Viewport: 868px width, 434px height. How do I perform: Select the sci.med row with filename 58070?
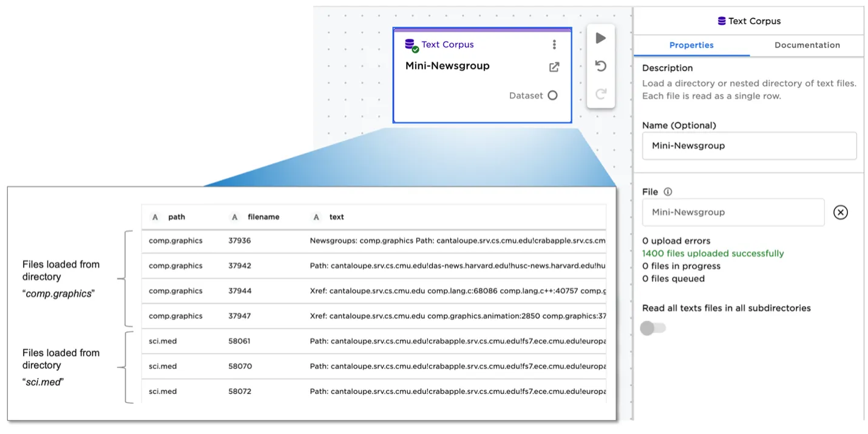coord(373,367)
